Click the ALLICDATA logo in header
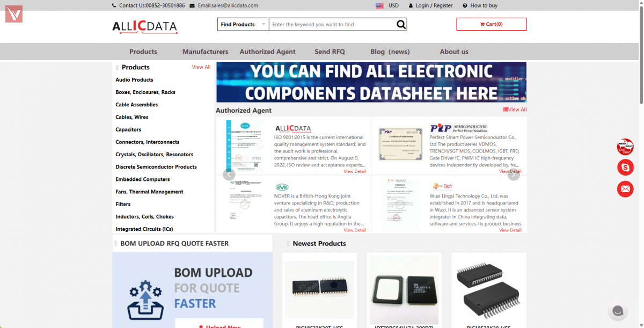Viewport: 644px width, 328px height. [x=144, y=26]
